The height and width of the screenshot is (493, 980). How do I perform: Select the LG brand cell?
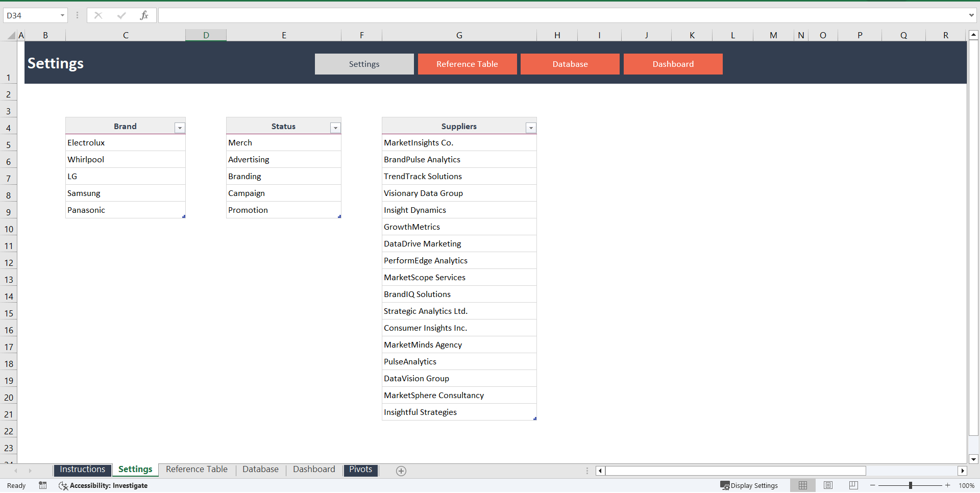point(126,177)
